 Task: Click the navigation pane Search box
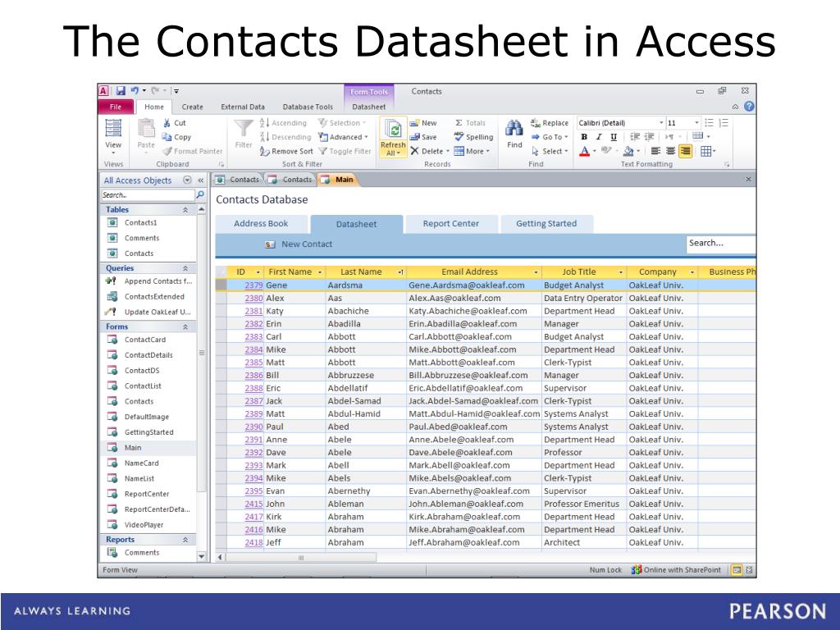pos(148,195)
